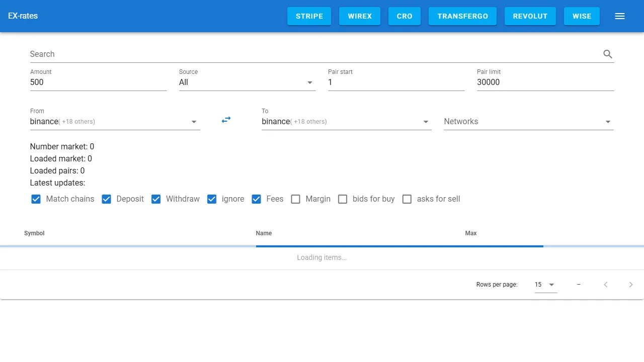Open the Networks dropdown arrow
644x362 pixels.
tap(607, 121)
